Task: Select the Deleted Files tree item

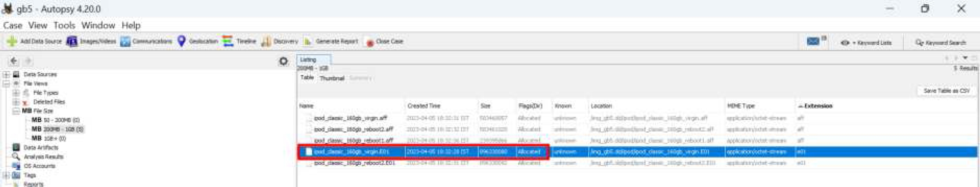Action: (49, 102)
